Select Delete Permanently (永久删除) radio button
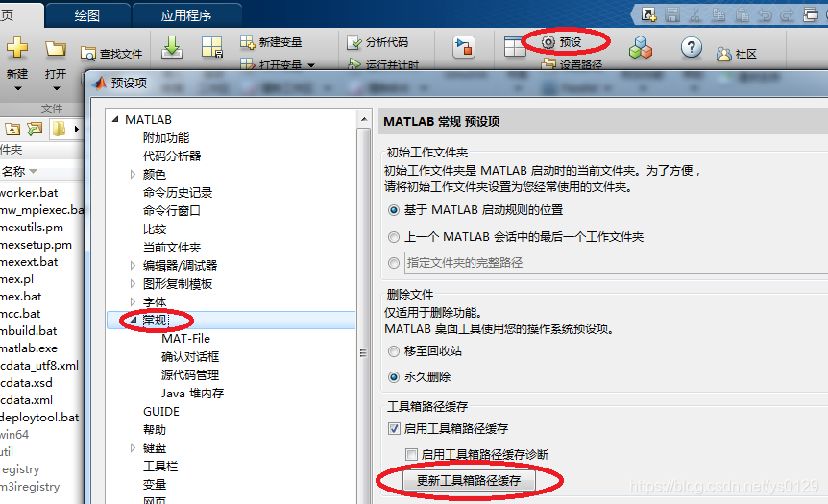Viewport: 828px width, 504px height. [394, 377]
